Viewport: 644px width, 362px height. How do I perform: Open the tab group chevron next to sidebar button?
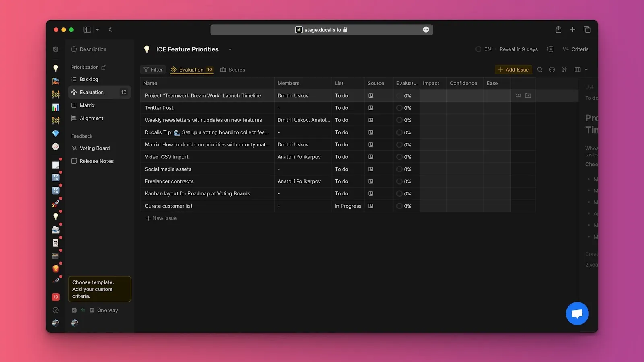pyautogui.click(x=97, y=29)
